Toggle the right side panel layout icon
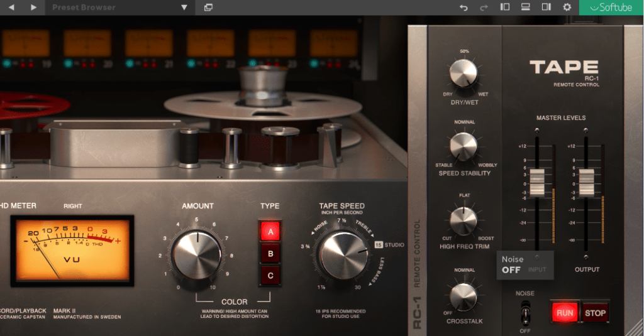Image resolution: width=644 pixels, height=336 pixels. coord(546,8)
